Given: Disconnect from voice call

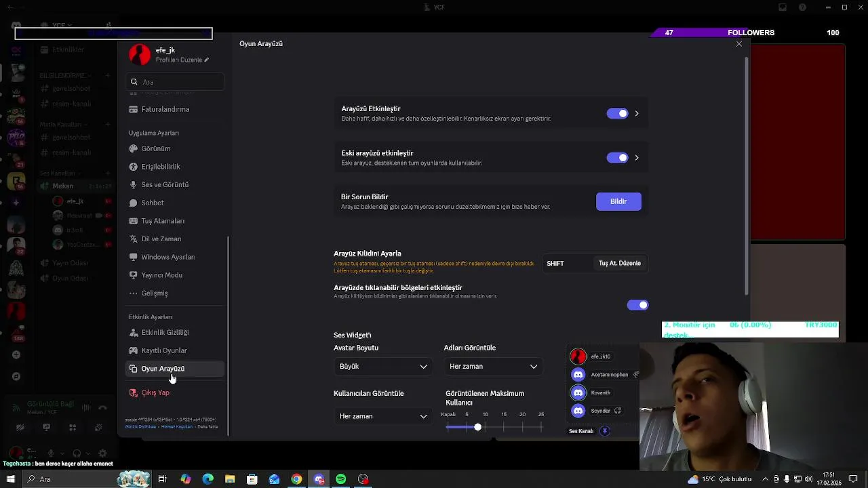Looking at the screenshot, I should (x=103, y=407).
